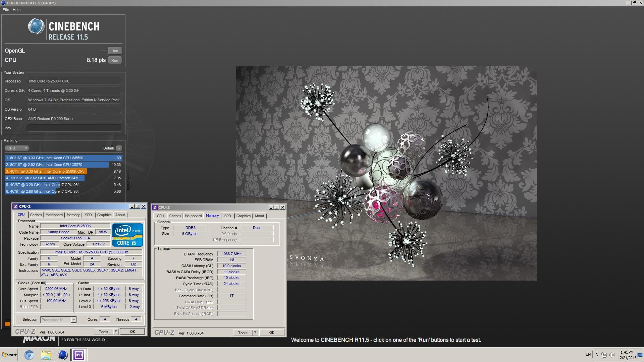
Task: Click the Core Voltage 1.512 V value
Action: coord(98,244)
